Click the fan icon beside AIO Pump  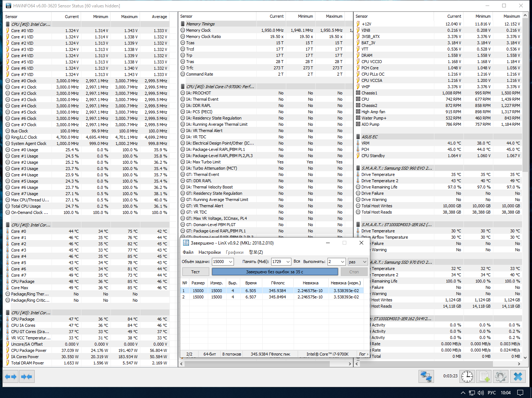tap(358, 124)
